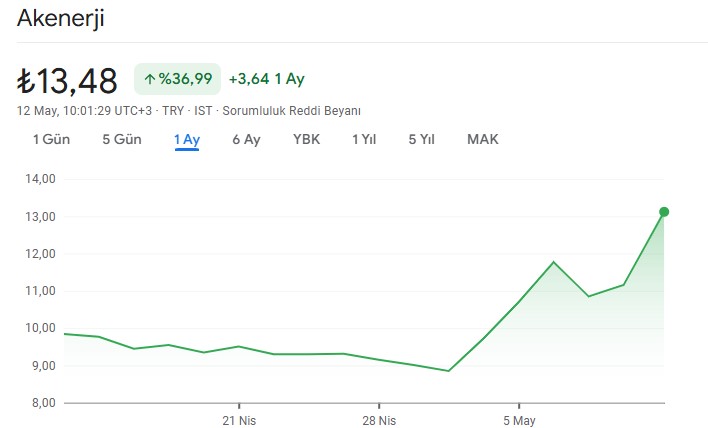Click the upward arrow in the change badge

tap(149, 79)
